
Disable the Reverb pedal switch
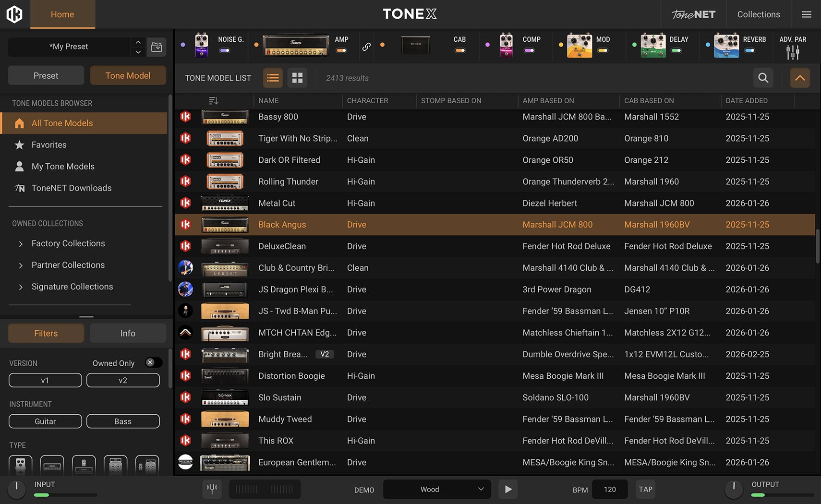pyautogui.click(x=749, y=50)
